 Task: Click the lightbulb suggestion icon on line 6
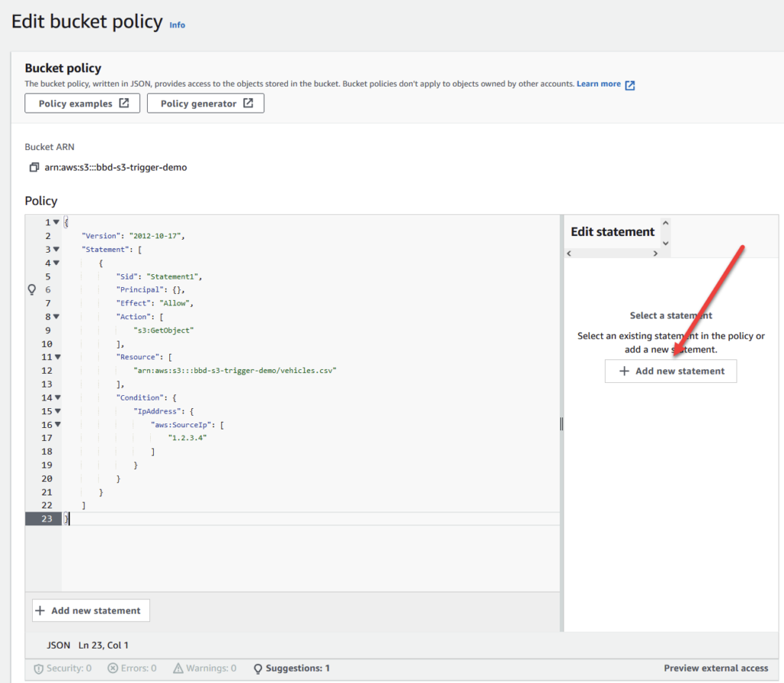point(32,289)
